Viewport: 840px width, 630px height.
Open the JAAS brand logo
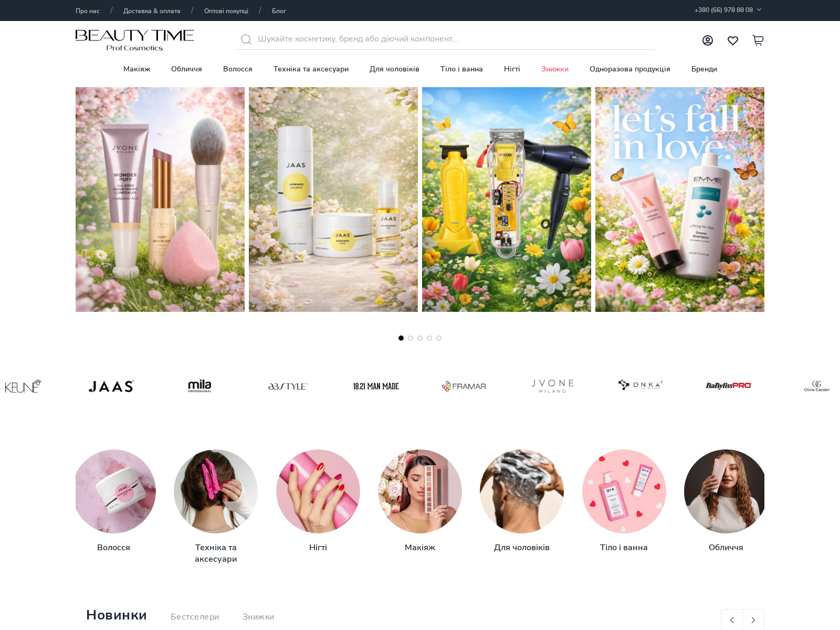pyautogui.click(x=111, y=386)
